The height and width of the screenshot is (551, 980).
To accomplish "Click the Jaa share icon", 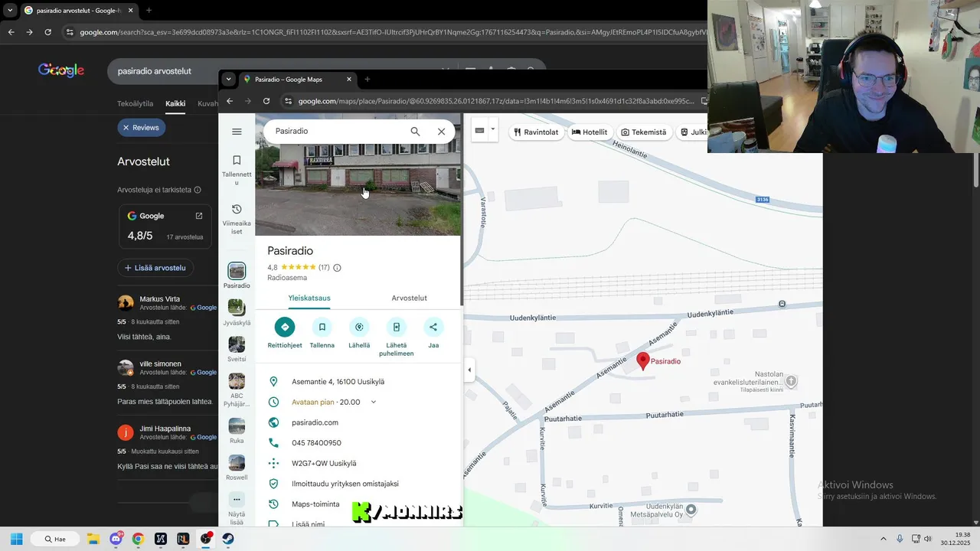I will coord(433,327).
